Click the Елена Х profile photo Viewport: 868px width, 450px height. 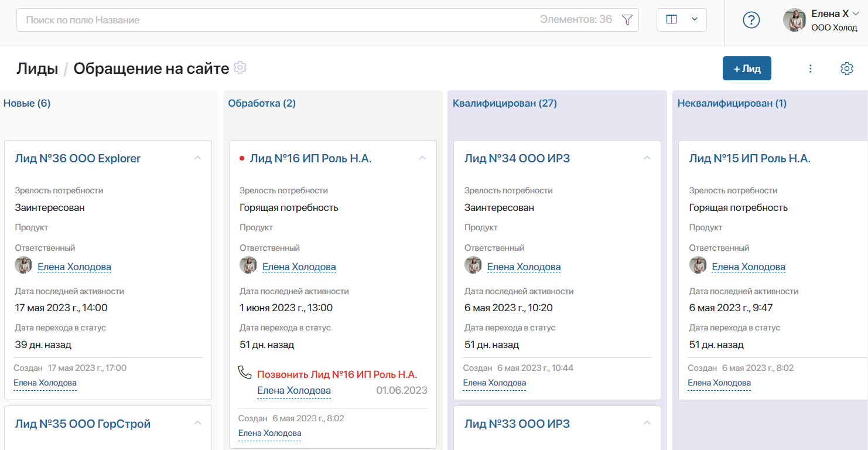click(794, 19)
